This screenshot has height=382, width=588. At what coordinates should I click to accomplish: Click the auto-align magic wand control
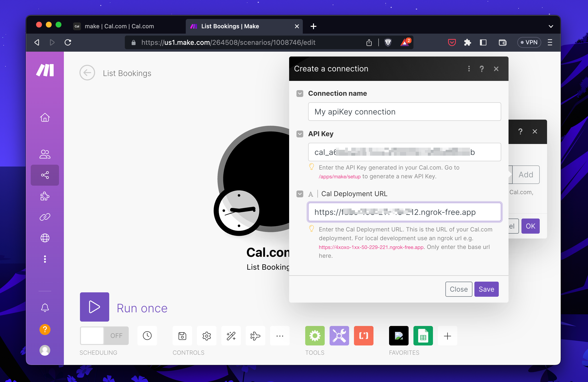click(x=231, y=335)
